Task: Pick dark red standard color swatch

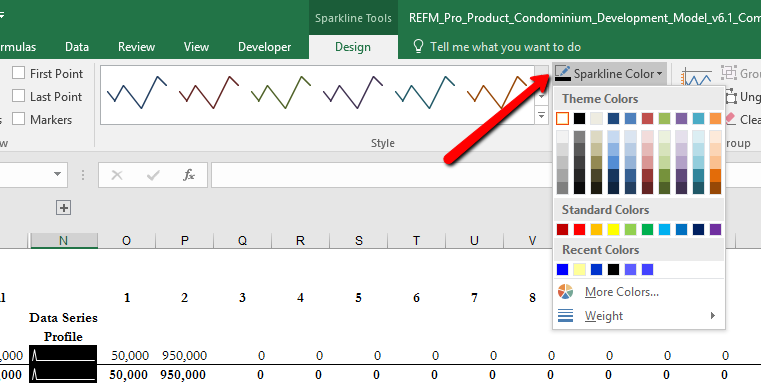Action: (x=562, y=229)
